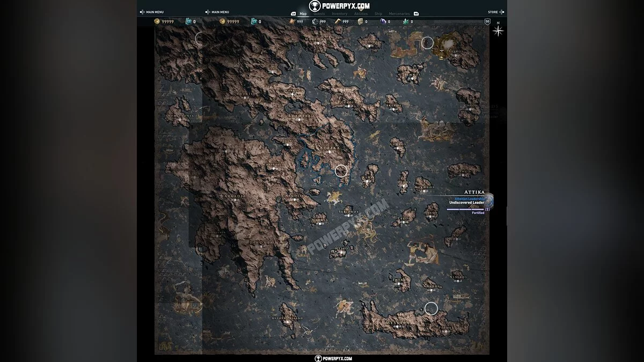Click the level 50 player badge
Screen dimensions: 644x362
pyautogui.click(x=487, y=21)
